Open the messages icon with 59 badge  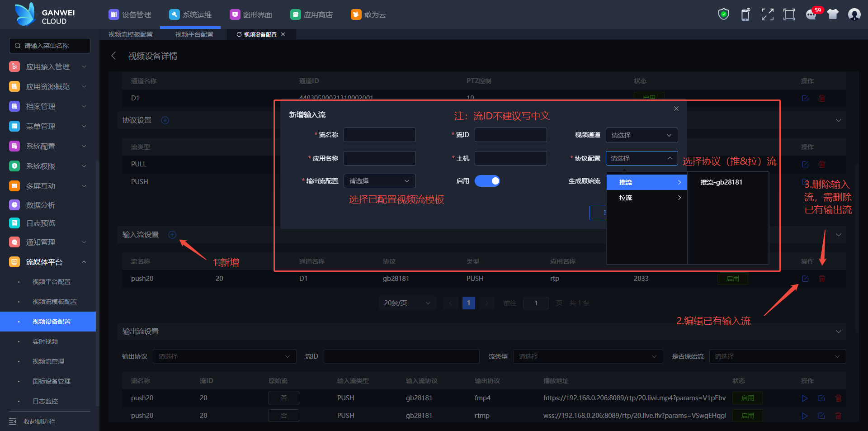(811, 14)
